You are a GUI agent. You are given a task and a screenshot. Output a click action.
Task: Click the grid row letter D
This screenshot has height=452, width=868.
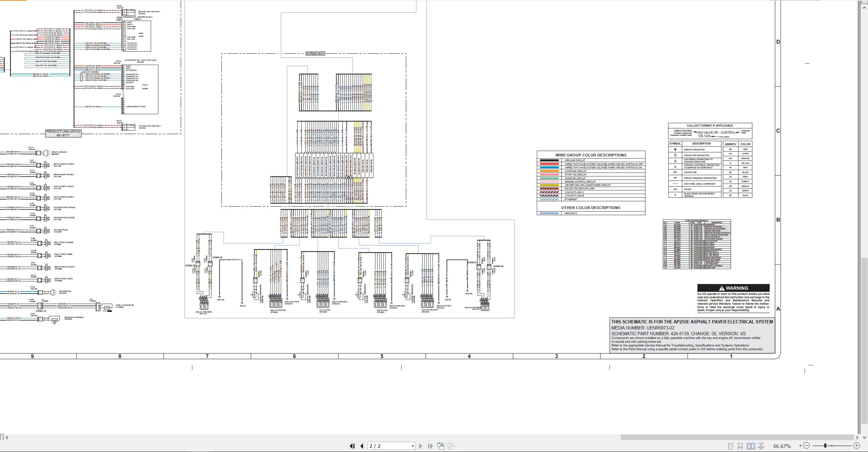point(778,42)
